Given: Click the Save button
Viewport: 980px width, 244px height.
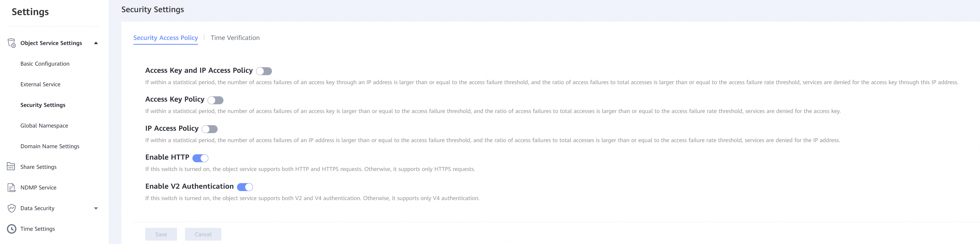Looking at the screenshot, I should 161,234.
